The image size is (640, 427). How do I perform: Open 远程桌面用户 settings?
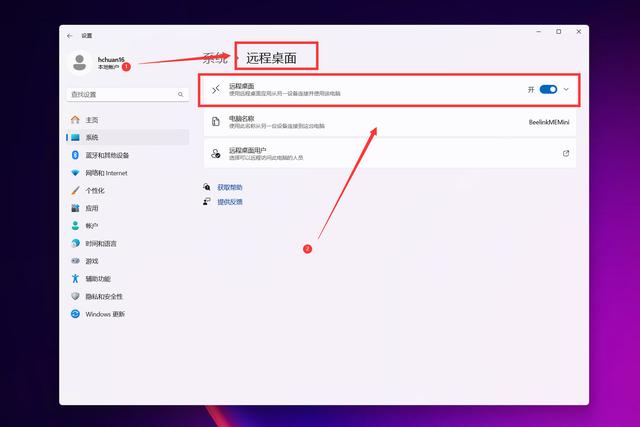(390, 153)
